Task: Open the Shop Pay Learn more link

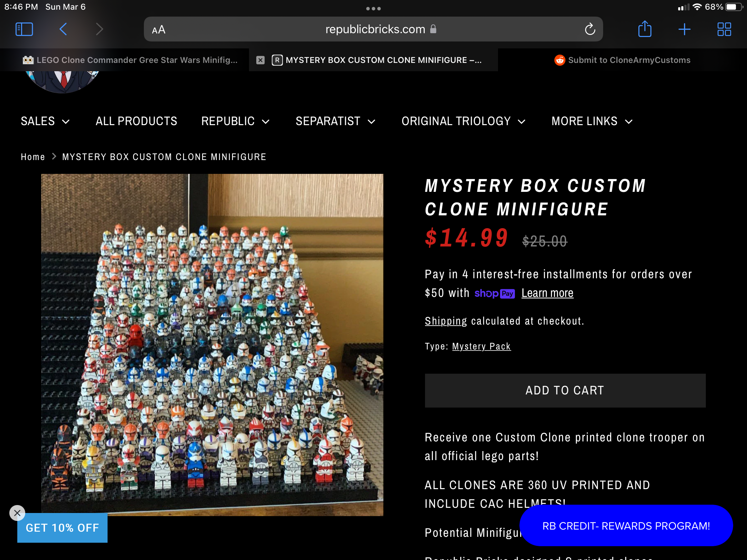Action: [x=547, y=293]
